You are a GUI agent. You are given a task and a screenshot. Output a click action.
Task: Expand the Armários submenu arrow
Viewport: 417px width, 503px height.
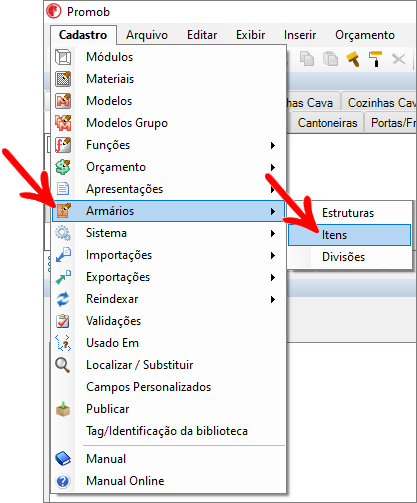click(x=273, y=211)
